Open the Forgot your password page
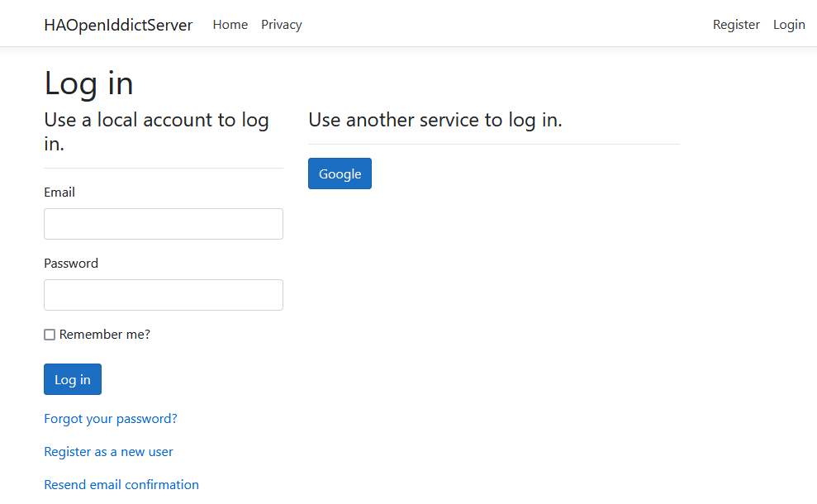Screen dimensions: 817x504 coord(110,418)
